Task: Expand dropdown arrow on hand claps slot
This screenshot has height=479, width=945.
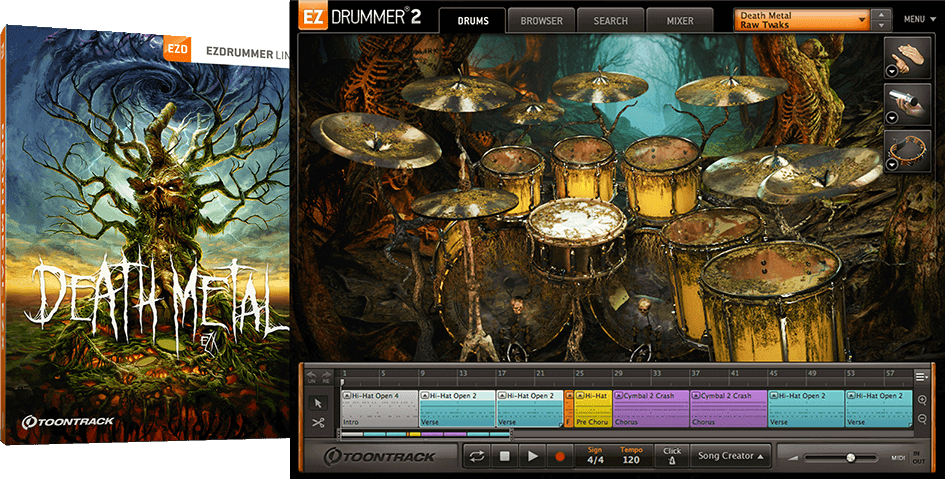Action: (891, 71)
